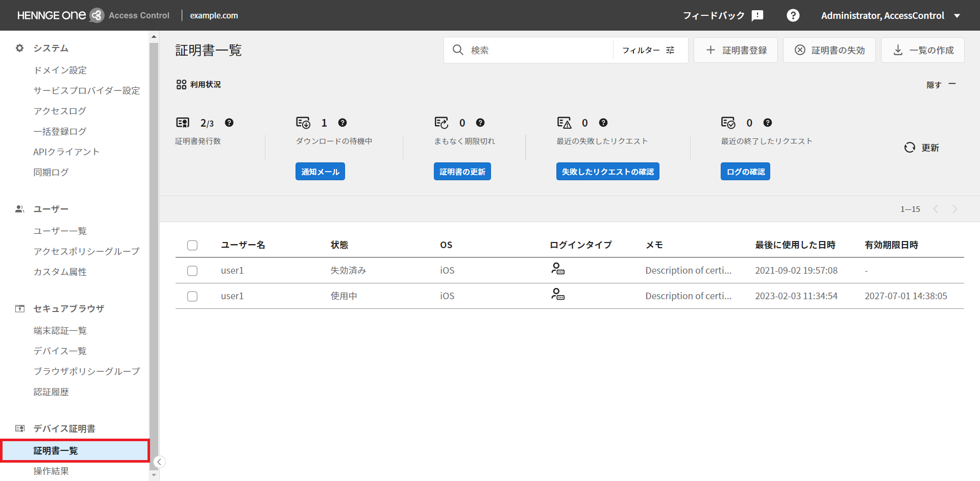Click the ダウンロードの待機中 status icon
980x481 pixels.
pos(303,123)
